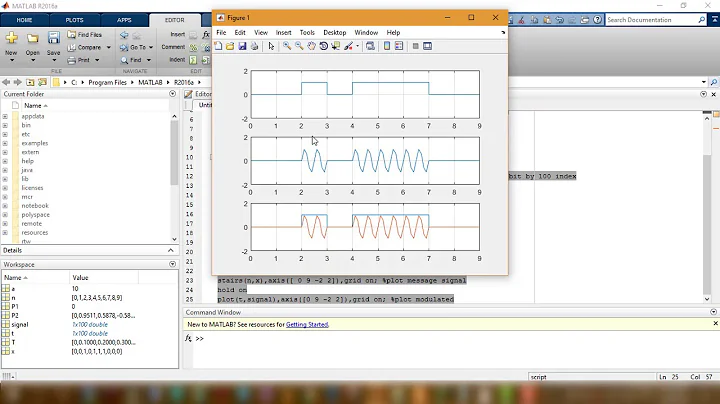Click Insert Colorbar icon in figure toolbar
Screen dimensions: 720x404
[387, 46]
